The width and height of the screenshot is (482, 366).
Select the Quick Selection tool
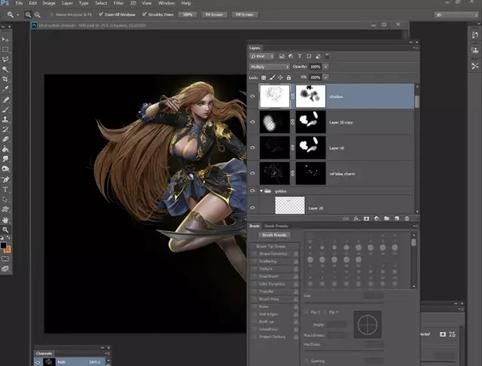[5, 69]
